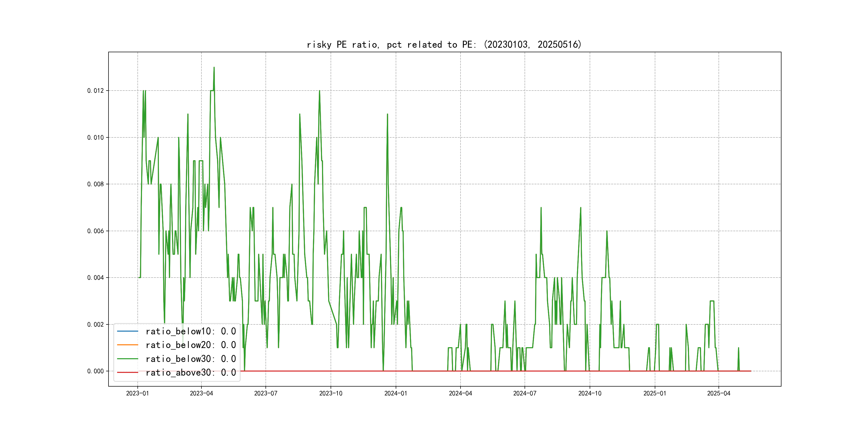868x434 pixels.
Task: Select the ratio_above30: 0.0 legend label
Action: pyautogui.click(x=190, y=372)
